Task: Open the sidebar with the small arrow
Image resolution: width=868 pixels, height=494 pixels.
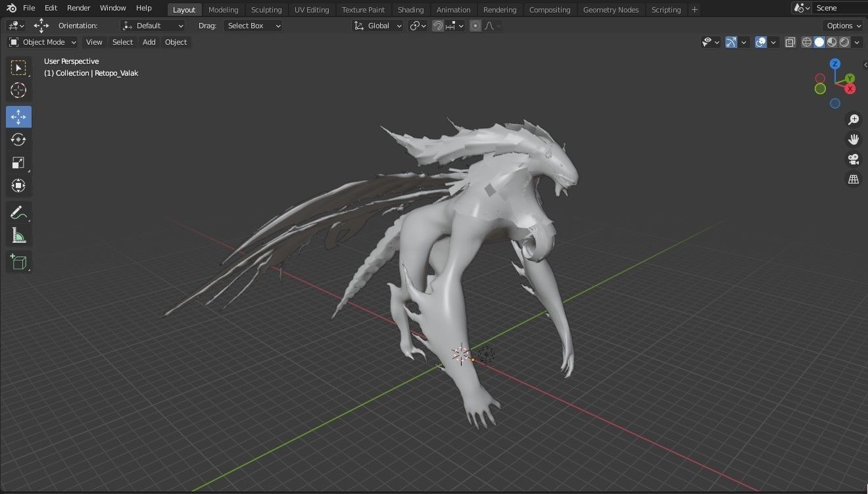Action: click(x=865, y=64)
